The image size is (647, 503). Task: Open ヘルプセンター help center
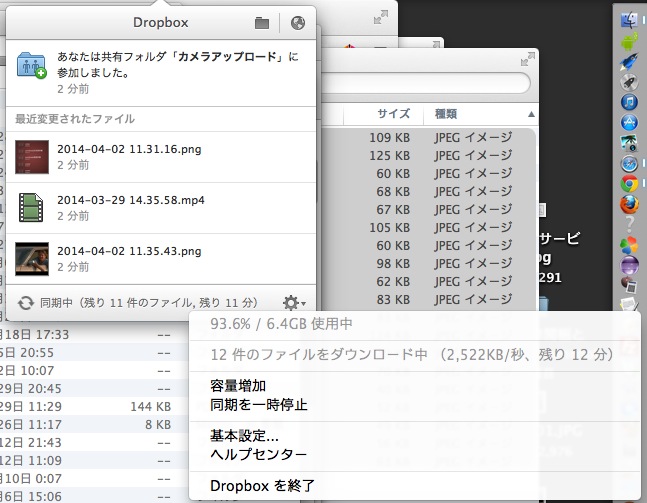pyautogui.click(x=259, y=454)
